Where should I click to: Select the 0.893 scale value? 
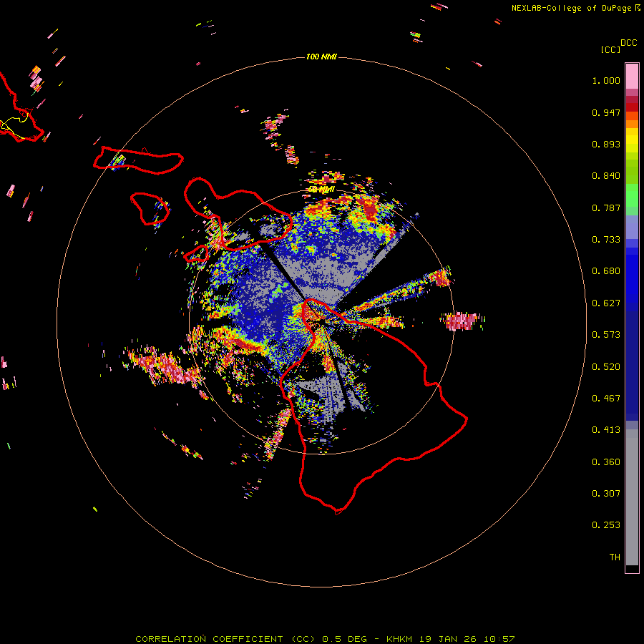click(x=606, y=144)
